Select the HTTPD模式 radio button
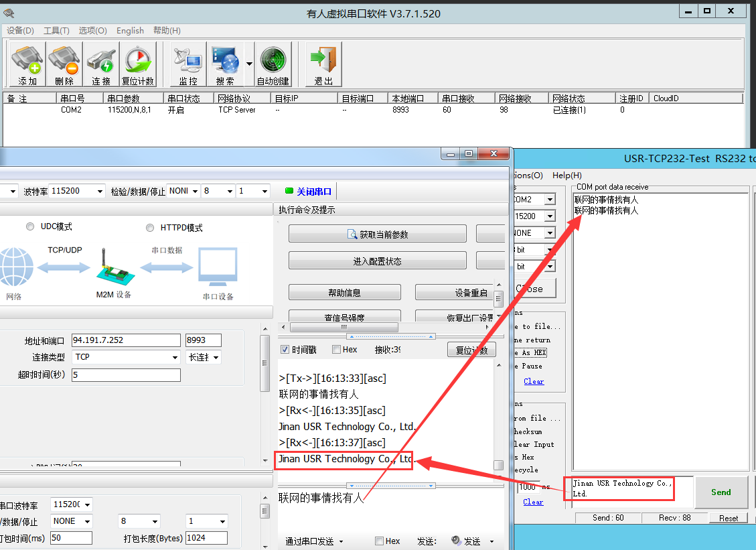This screenshot has width=756, height=550. click(150, 228)
